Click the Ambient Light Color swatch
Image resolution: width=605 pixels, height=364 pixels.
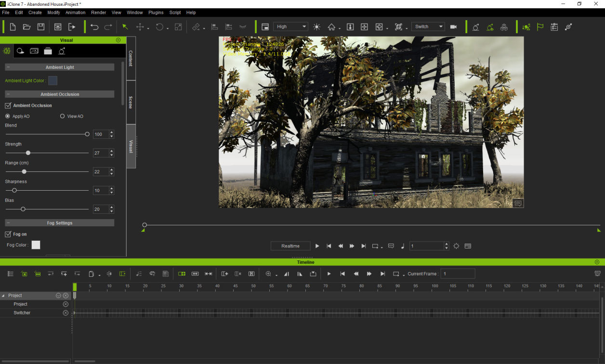tap(53, 81)
